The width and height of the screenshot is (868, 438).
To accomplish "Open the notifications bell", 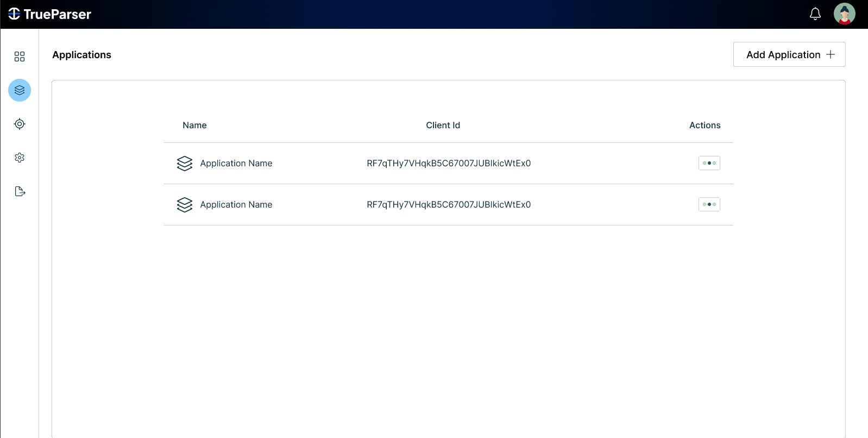I will (815, 14).
